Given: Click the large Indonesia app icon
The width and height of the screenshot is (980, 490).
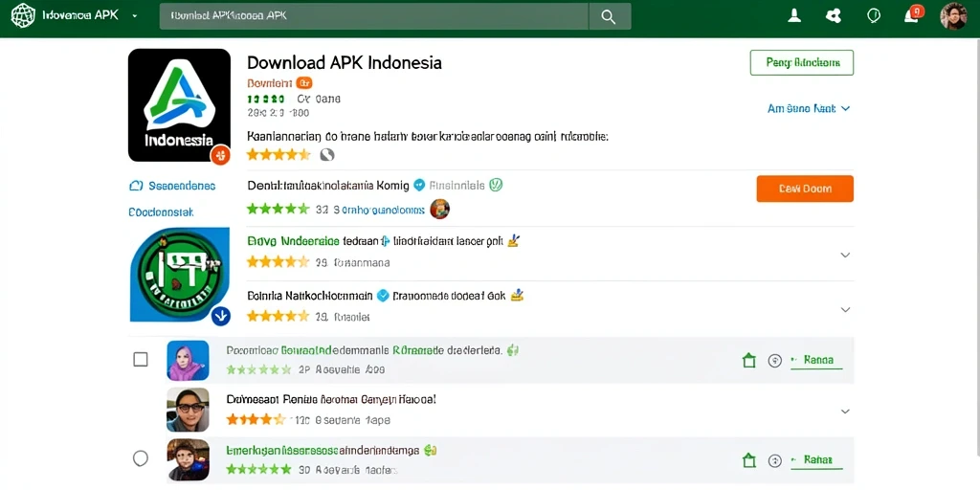Looking at the screenshot, I should (179, 105).
